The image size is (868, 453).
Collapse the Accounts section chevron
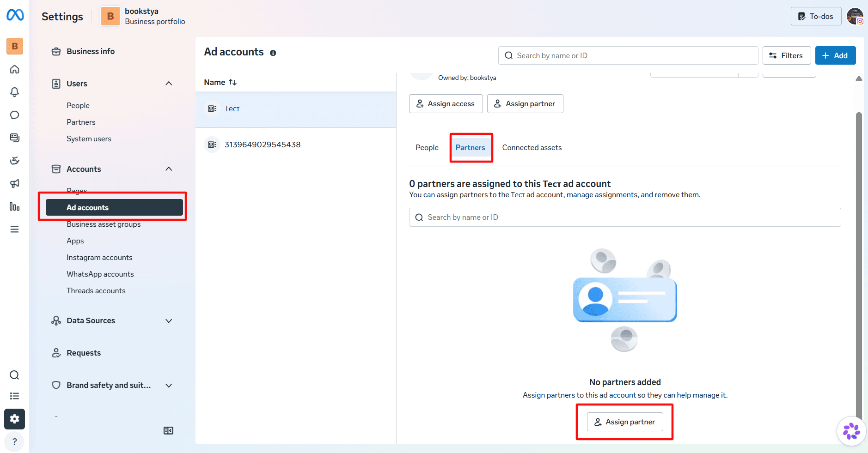169,169
